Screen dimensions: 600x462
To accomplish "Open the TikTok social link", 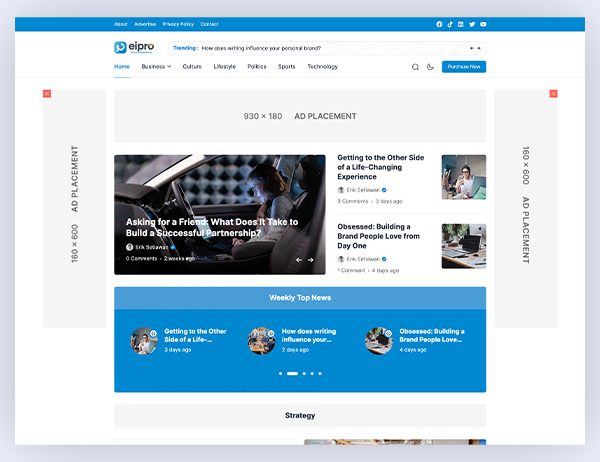I will [450, 24].
